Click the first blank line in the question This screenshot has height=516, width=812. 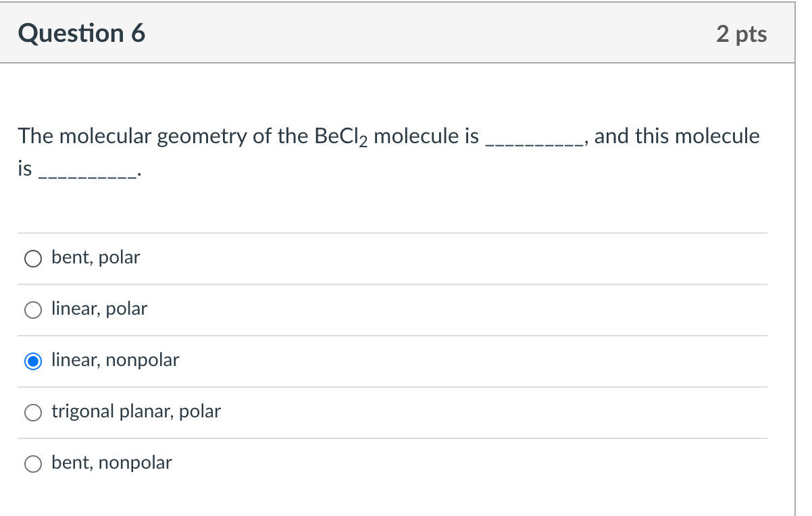tap(532, 140)
